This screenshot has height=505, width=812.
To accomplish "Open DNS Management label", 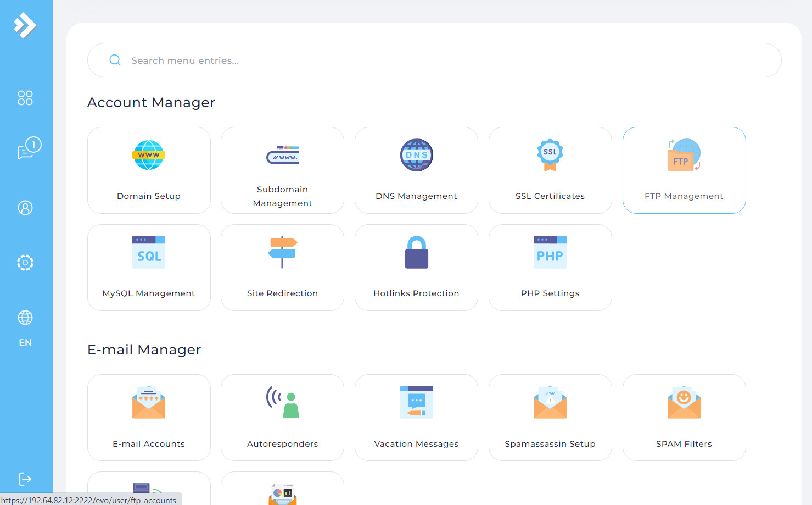I will click(x=416, y=196).
